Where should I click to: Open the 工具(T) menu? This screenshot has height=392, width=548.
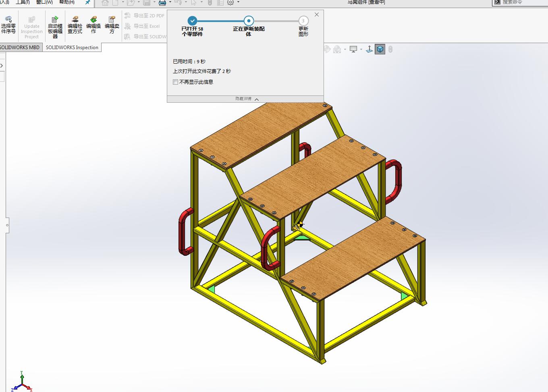coord(23,2)
